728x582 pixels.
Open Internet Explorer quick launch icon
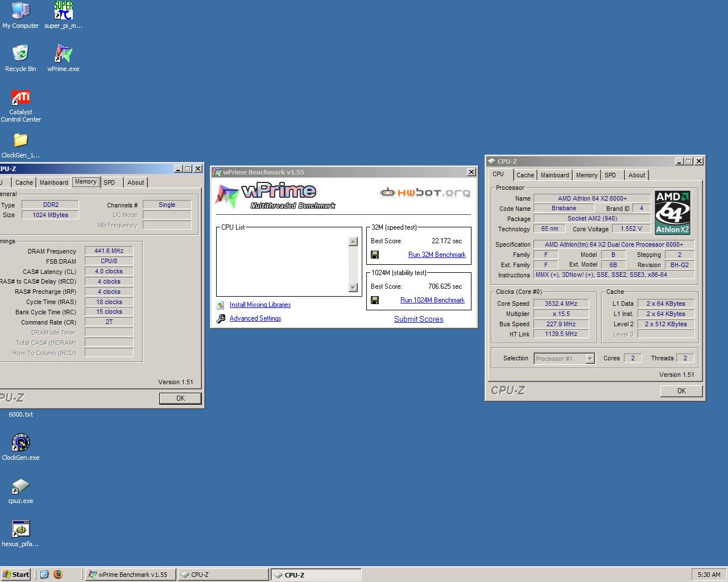45,575
